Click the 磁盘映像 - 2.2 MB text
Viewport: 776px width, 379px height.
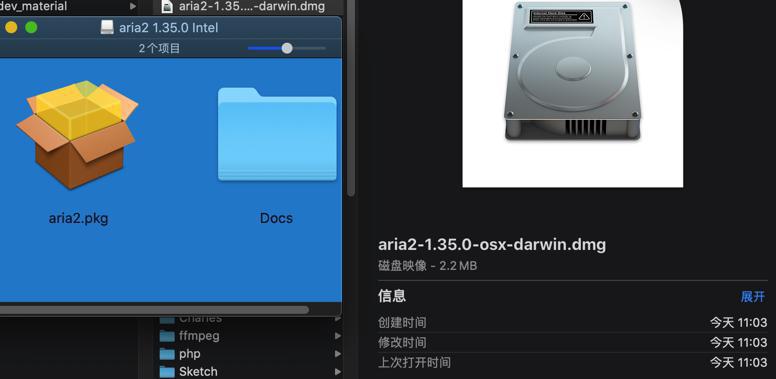(x=428, y=266)
